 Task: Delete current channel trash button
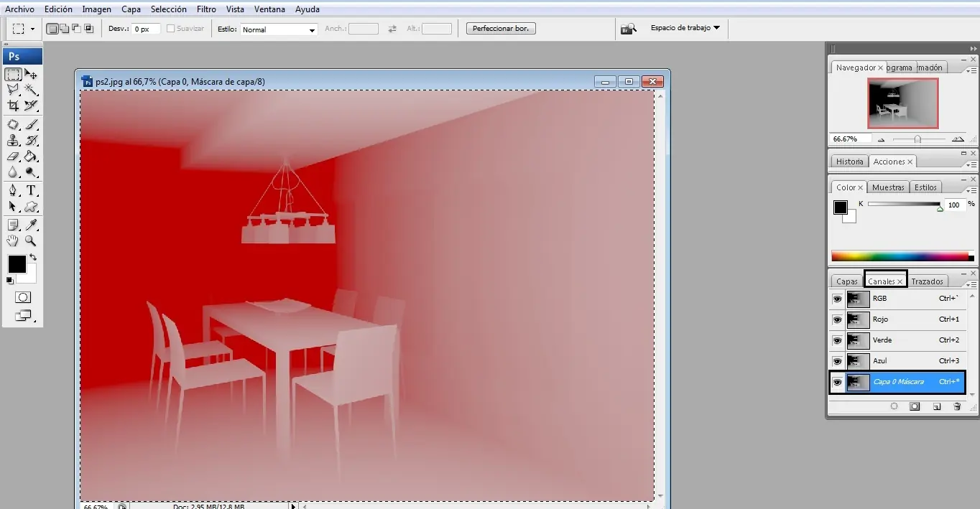(956, 406)
